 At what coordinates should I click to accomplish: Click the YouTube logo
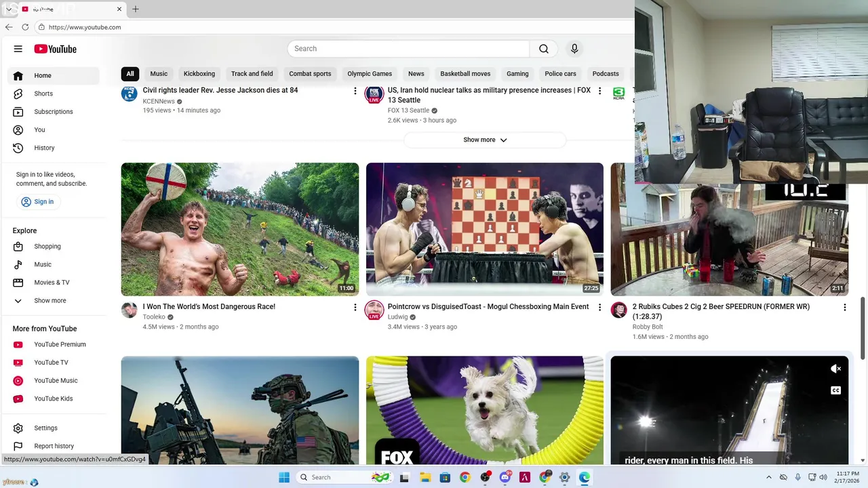(56, 49)
